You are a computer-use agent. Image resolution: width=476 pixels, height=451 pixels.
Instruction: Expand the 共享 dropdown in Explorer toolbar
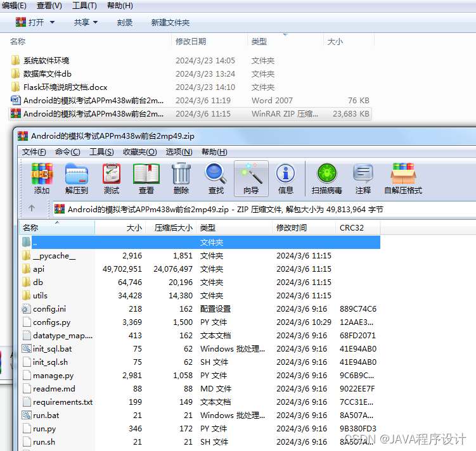coord(95,22)
